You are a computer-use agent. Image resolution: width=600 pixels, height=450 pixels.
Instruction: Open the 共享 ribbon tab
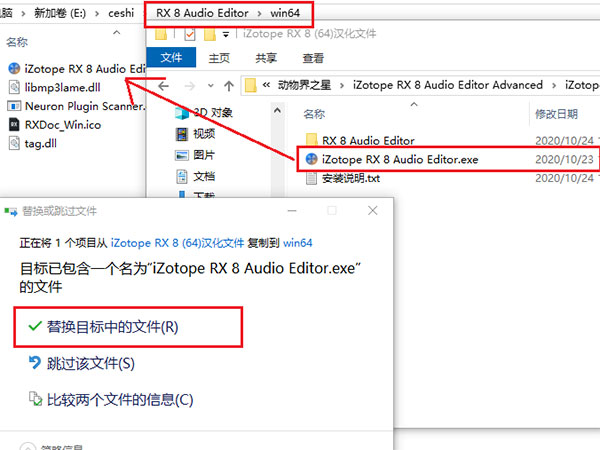pos(266,58)
